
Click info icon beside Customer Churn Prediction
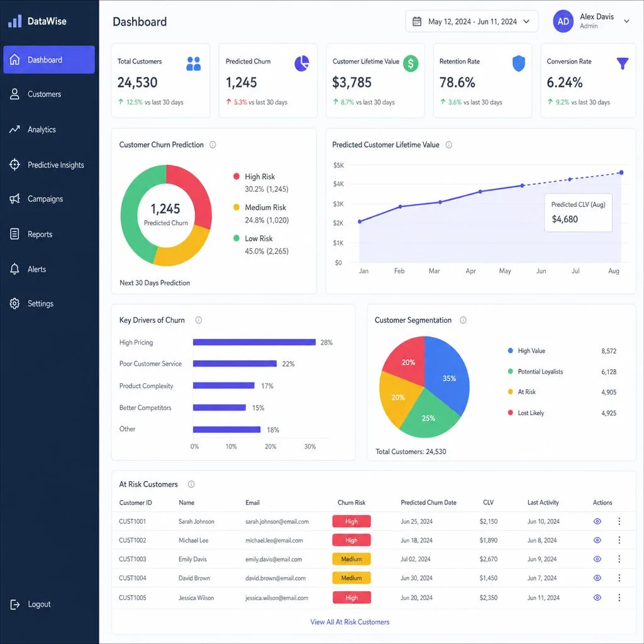tap(213, 145)
